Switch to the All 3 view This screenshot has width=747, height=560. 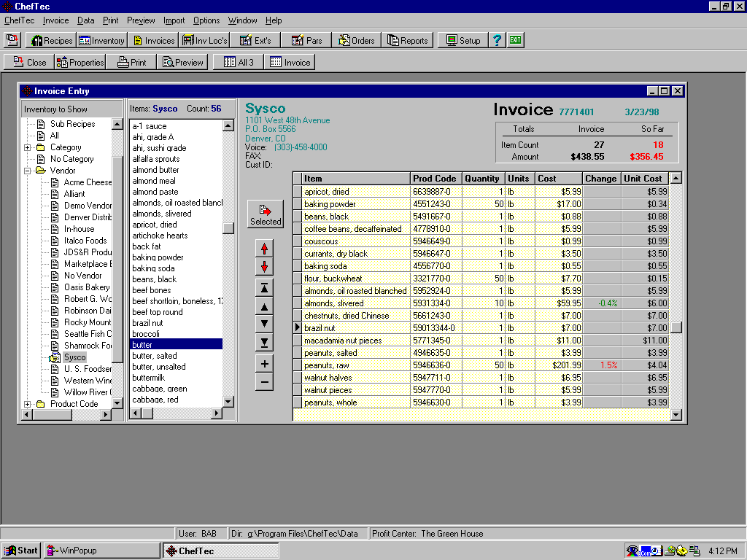[x=239, y=63]
